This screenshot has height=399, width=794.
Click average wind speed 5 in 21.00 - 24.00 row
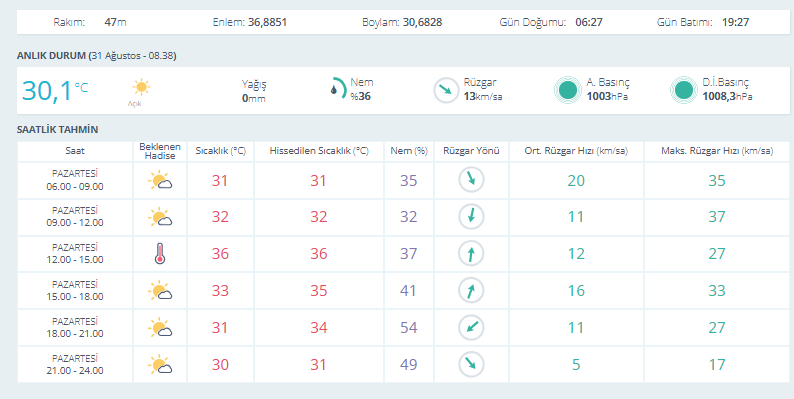pyautogui.click(x=576, y=365)
